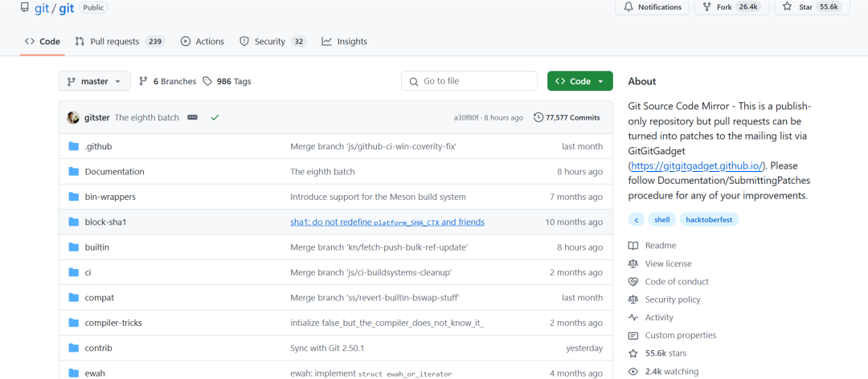868x379 pixels.
Task: Expand the commit message ellipsis
Action: [x=192, y=117]
